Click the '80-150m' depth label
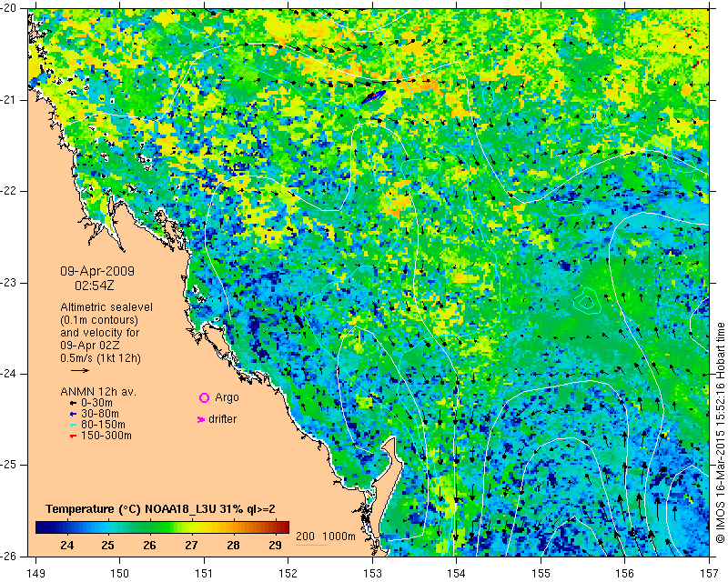Viewport: 728px width, 582px height. coord(103,425)
